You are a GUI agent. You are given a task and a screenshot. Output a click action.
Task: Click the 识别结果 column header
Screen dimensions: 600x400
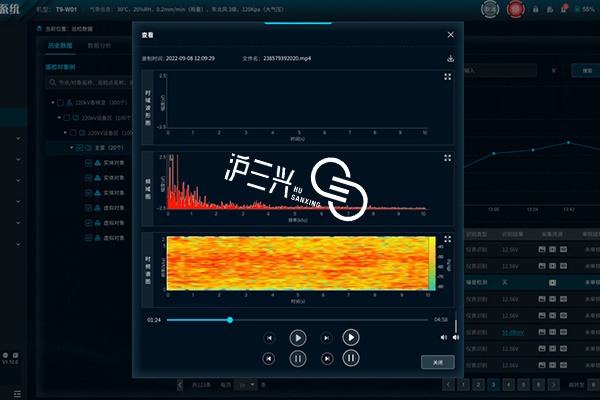point(512,234)
